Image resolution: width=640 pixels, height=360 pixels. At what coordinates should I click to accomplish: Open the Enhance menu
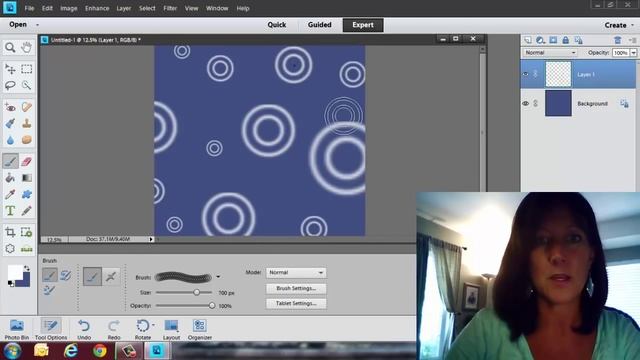[97, 8]
